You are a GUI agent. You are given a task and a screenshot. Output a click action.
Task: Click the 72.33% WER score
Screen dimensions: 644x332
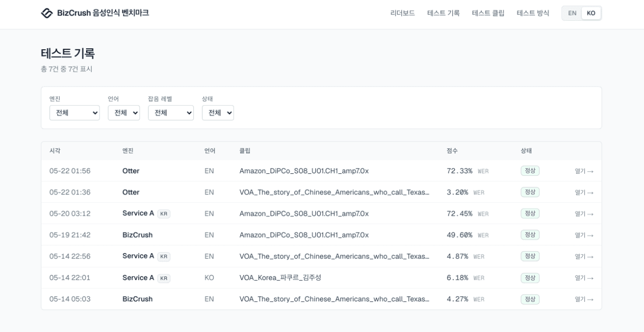(x=467, y=171)
